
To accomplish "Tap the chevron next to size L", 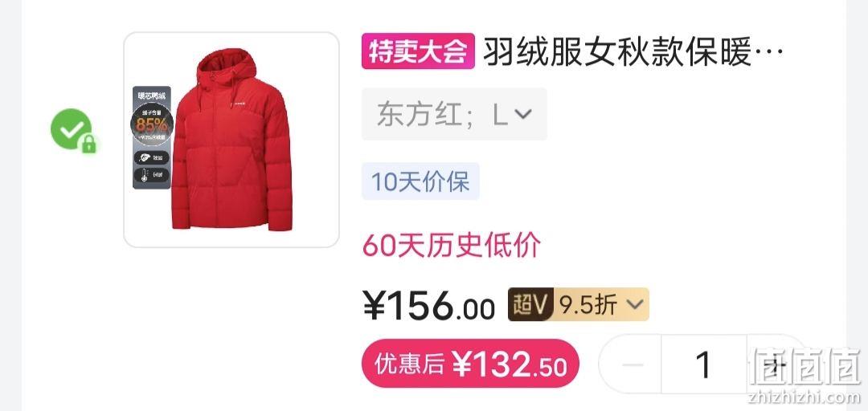I will pyautogui.click(x=523, y=115).
